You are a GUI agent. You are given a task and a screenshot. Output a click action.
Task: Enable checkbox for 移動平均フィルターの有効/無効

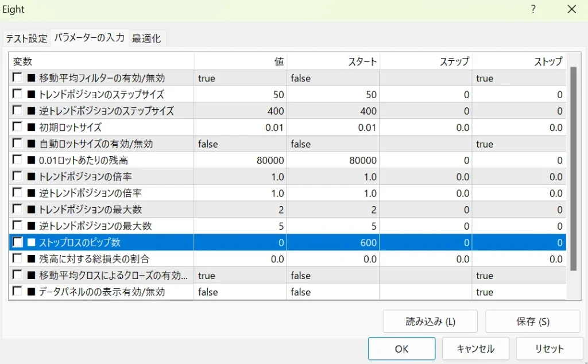[x=17, y=78]
